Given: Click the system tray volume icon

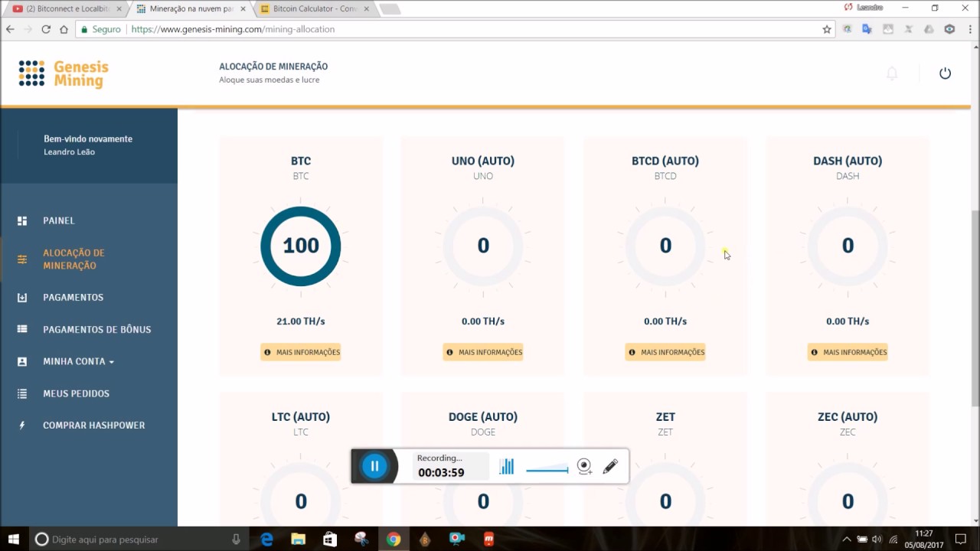Looking at the screenshot, I should point(877,540).
